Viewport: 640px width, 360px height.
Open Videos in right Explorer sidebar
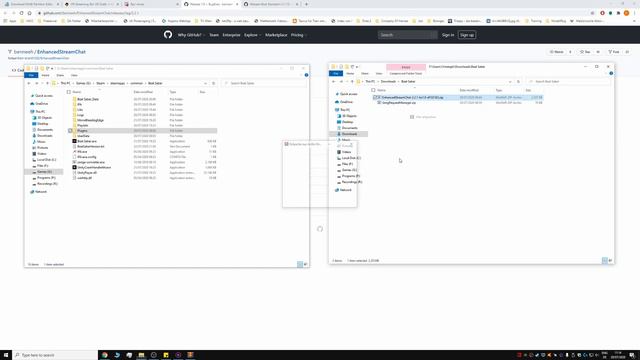click(347, 152)
